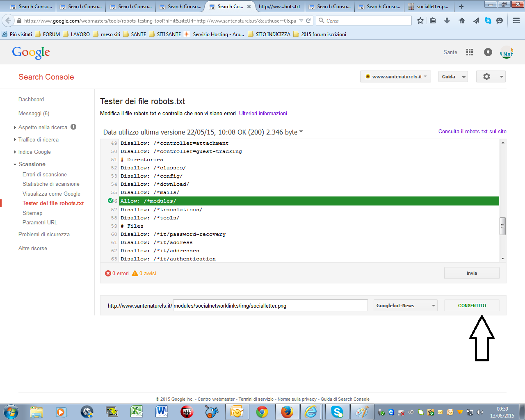Click the Firefox Cerca search box
The image size is (525, 420).
pos(364,21)
